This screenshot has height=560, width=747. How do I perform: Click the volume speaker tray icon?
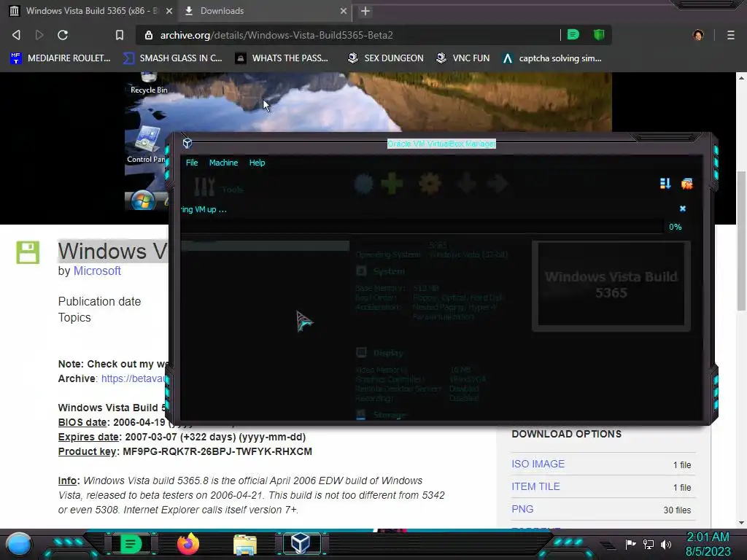point(666,544)
